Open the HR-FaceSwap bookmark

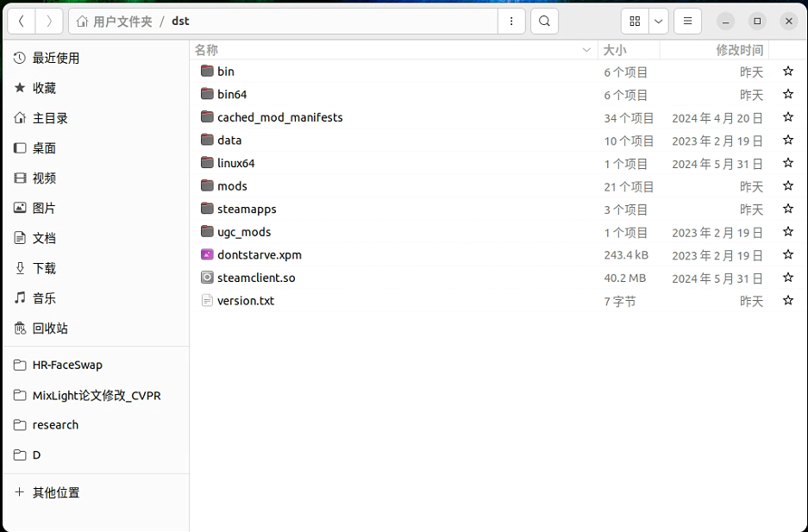click(96, 365)
